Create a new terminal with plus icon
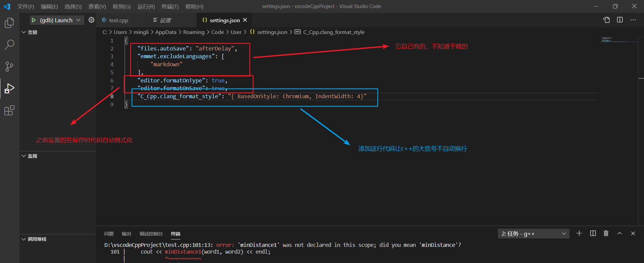 (579, 233)
